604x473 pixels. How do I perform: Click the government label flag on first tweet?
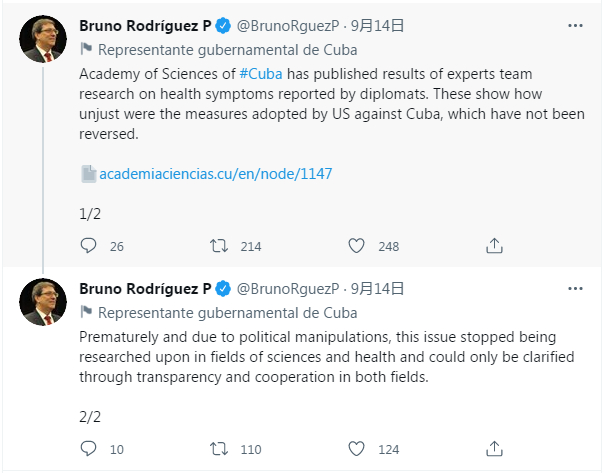tap(85, 49)
